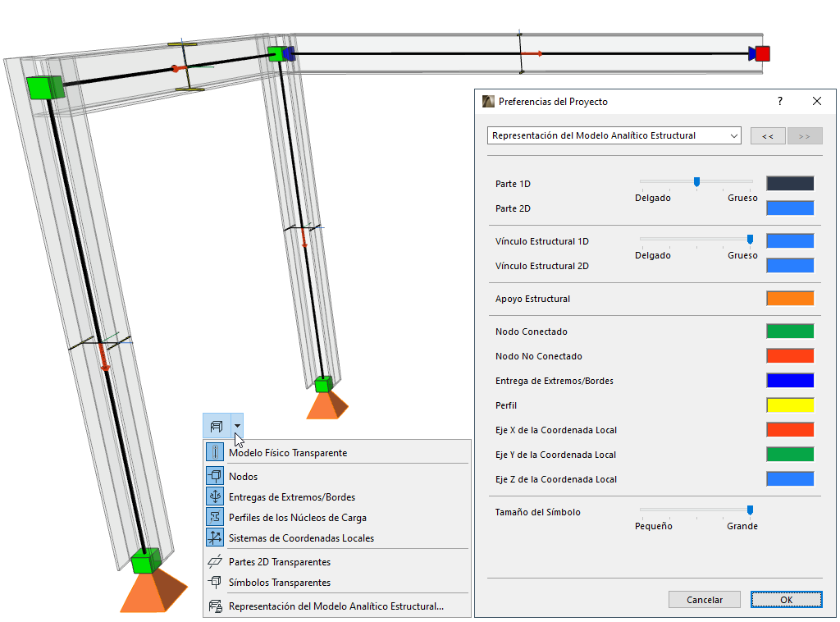The width and height of the screenshot is (840, 622).
Task: Choose Perfiles de los Núcleos de Carga entry
Action: (337, 518)
